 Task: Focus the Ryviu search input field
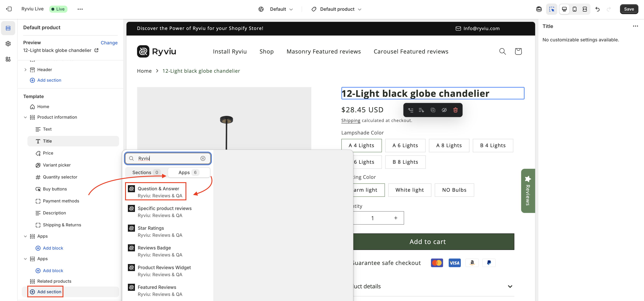[x=168, y=158]
